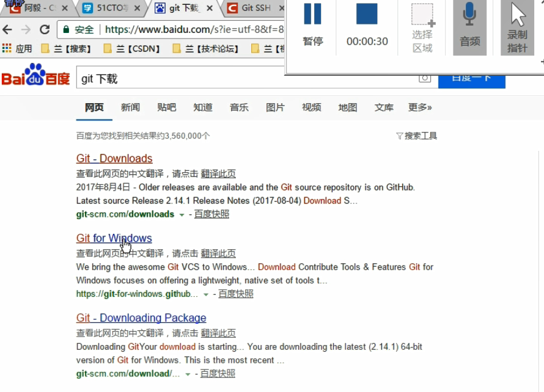Select the 视频 search category

tap(312, 107)
